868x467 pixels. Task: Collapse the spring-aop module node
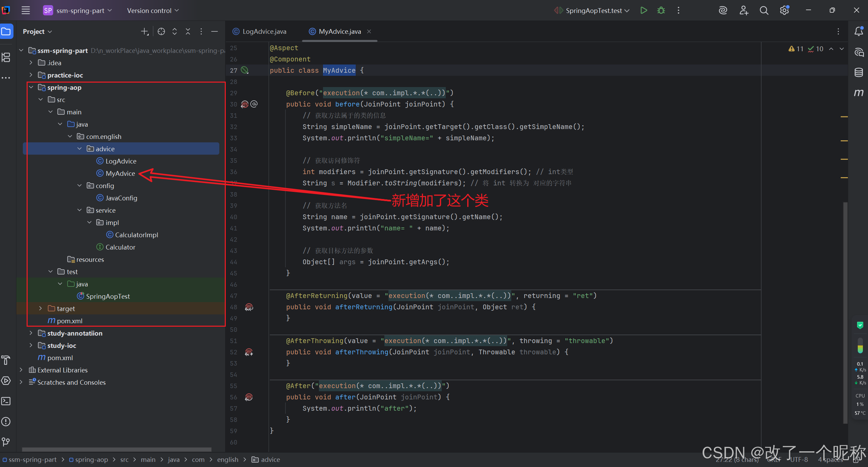31,87
